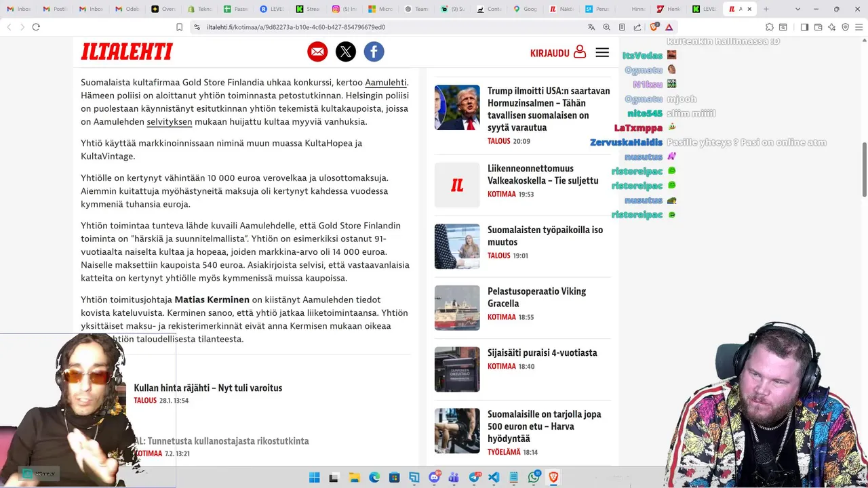Open the Iltalehti hamburger menu

[602, 52]
